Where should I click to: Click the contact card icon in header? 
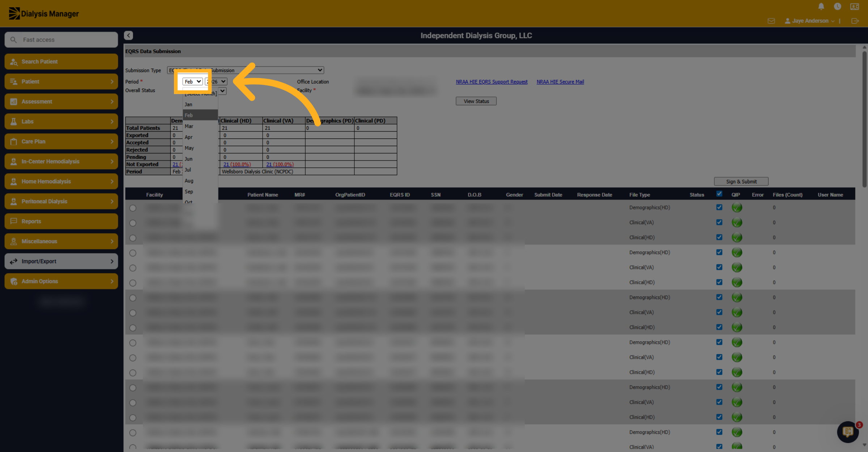click(855, 7)
